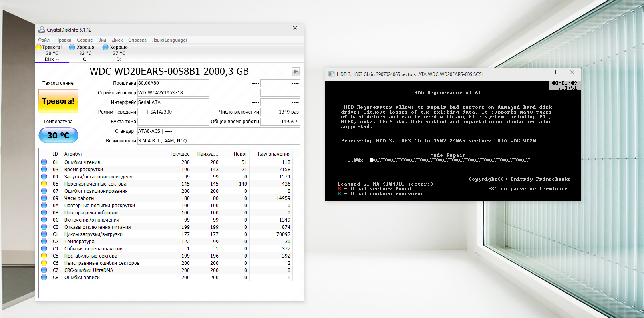
Task: Click the disk title WDC WD20EARS-00S8B1 2000,3 GB
Action: pos(169,71)
